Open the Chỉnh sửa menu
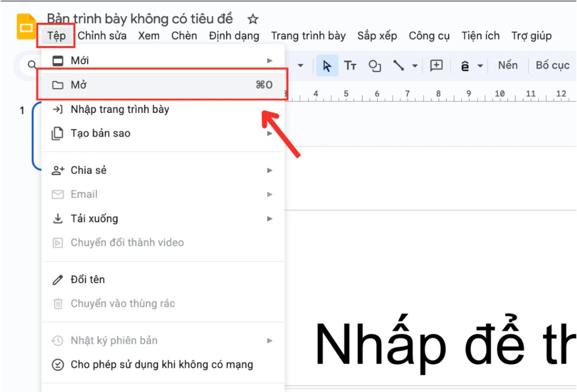Screen dimensions: 577x392 pyautogui.click(x=102, y=35)
